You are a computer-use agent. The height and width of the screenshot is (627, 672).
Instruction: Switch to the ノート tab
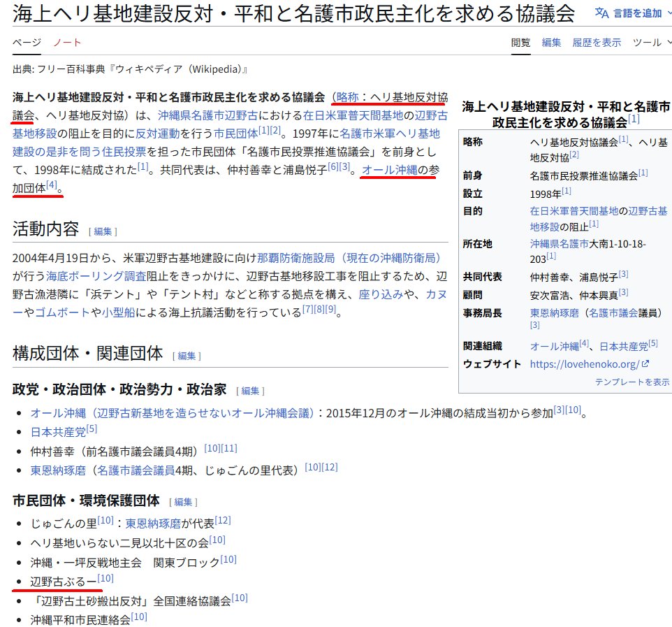67,43
